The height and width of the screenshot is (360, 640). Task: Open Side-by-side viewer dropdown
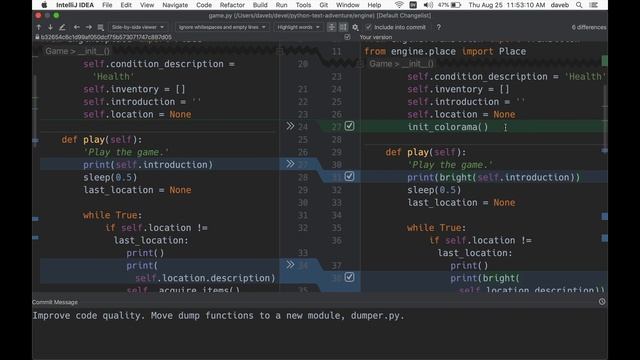point(138,27)
